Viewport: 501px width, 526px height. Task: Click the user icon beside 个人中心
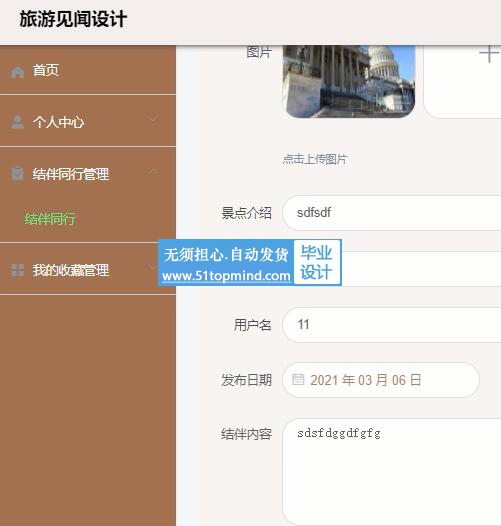pos(17,122)
